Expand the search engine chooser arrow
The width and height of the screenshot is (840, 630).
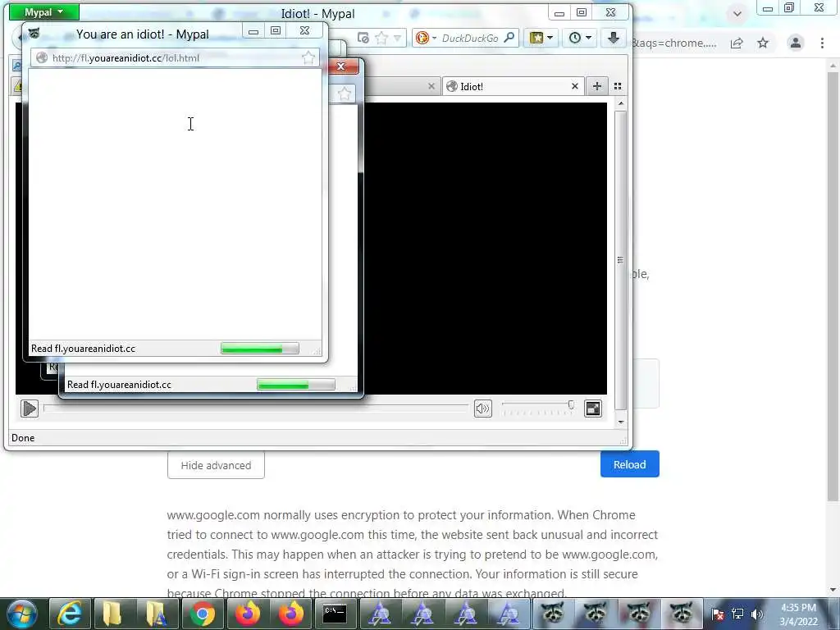(434, 38)
